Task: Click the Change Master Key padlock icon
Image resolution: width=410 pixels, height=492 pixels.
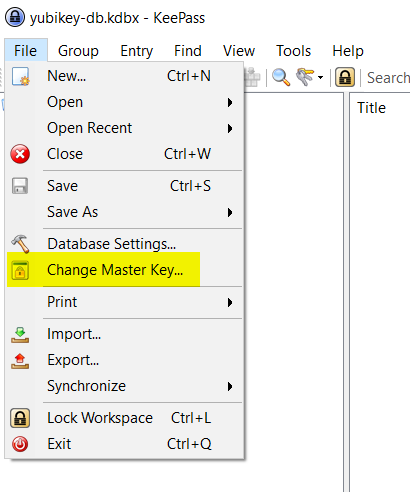Action: (x=20, y=270)
